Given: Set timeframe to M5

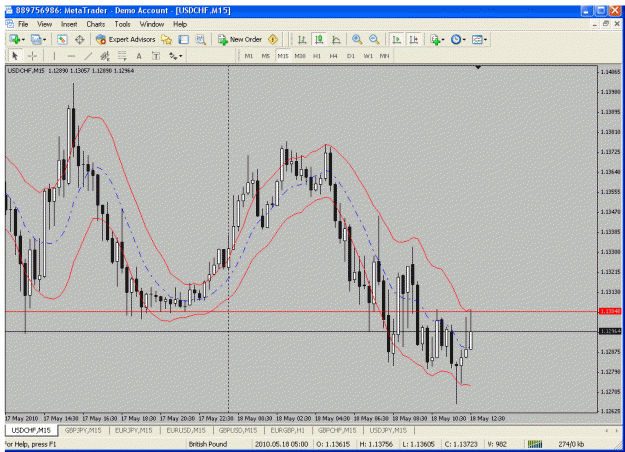Looking at the screenshot, I should 266,56.
